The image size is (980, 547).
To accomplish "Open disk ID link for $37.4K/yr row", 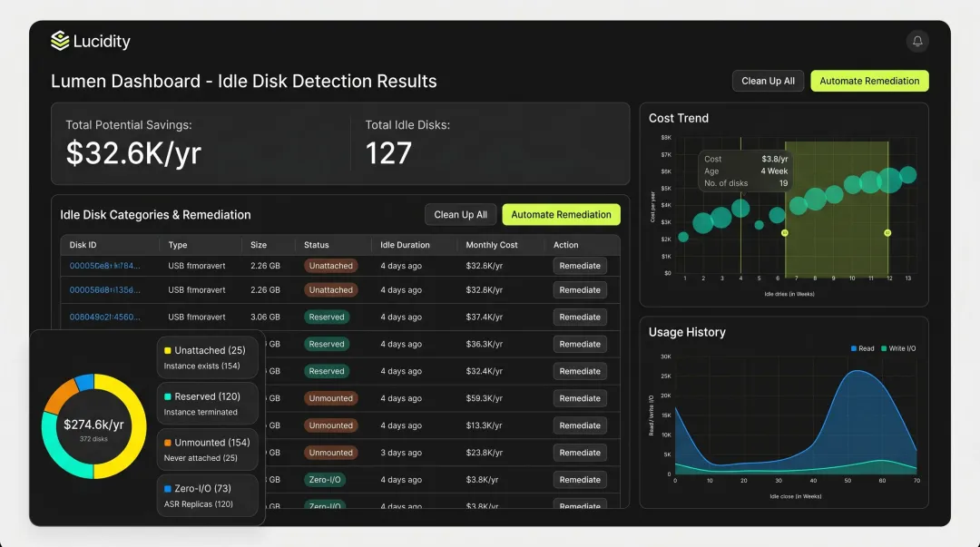I will click(104, 317).
